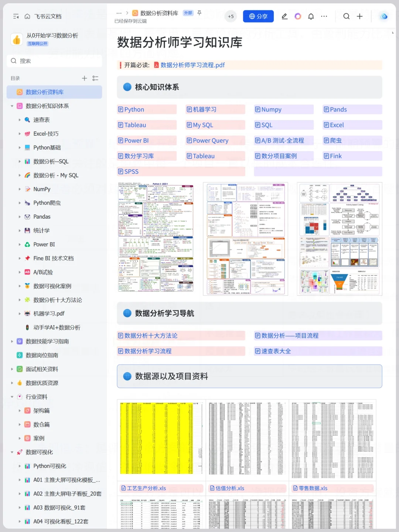Viewport: 399px width, 532px height.
Task: Open 面试相关资料 in the sidebar
Action: click(x=42, y=369)
